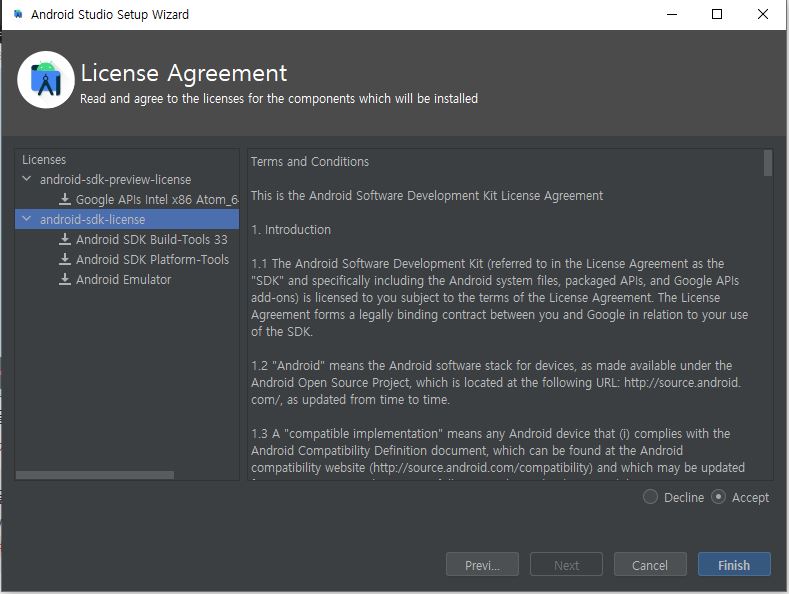Click the '1. Introduction' heading text

coord(291,230)
